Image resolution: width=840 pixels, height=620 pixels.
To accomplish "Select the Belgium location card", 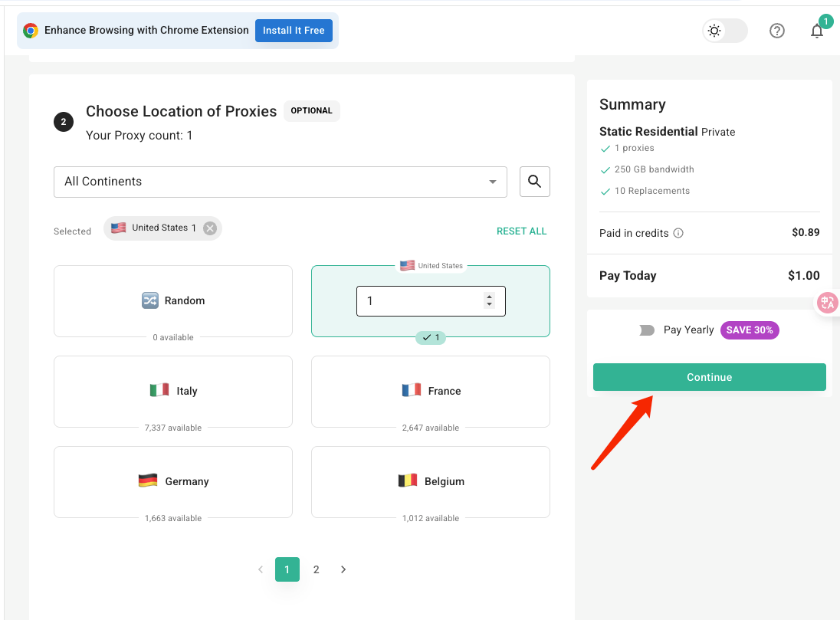I will click(x=431, y=482).
